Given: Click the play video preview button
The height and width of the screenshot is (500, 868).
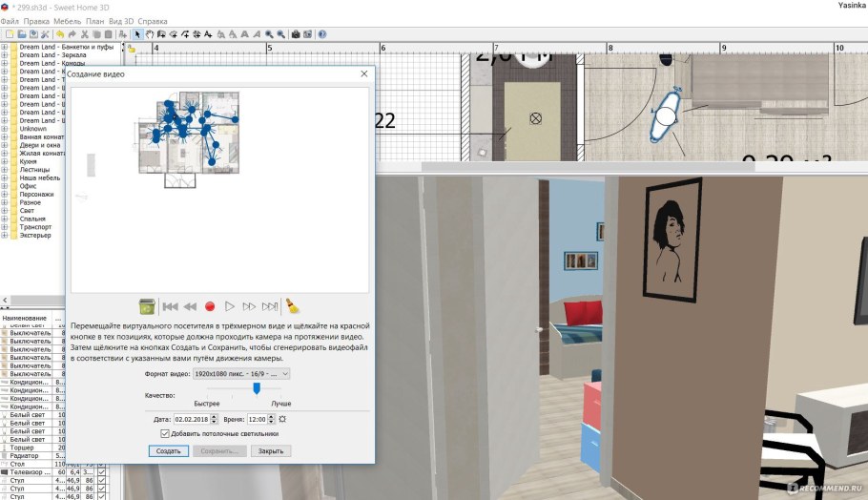Looking at the screenshot, I should [229, 306].
